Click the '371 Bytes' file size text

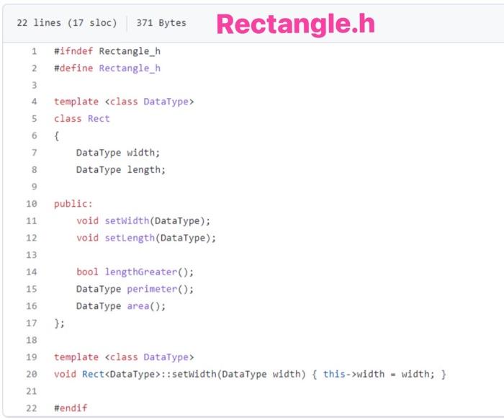click(x=161, y=23)
